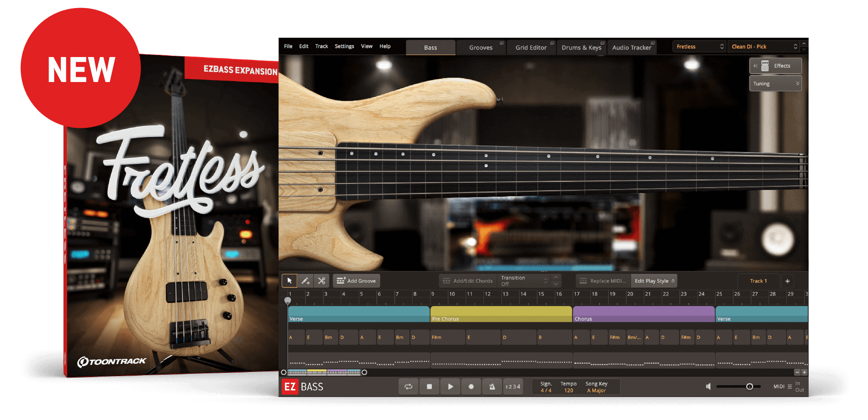The height and width of the screenshot is (420, 868).
Task: Switch to the Grid Editor tab
Action: pyautogui.click(x=531, y=47)
